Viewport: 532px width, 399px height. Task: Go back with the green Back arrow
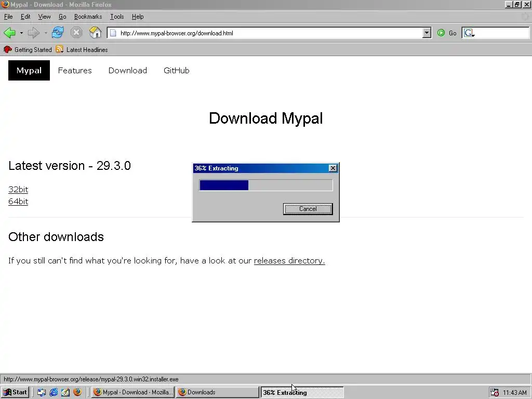[9, 33]
